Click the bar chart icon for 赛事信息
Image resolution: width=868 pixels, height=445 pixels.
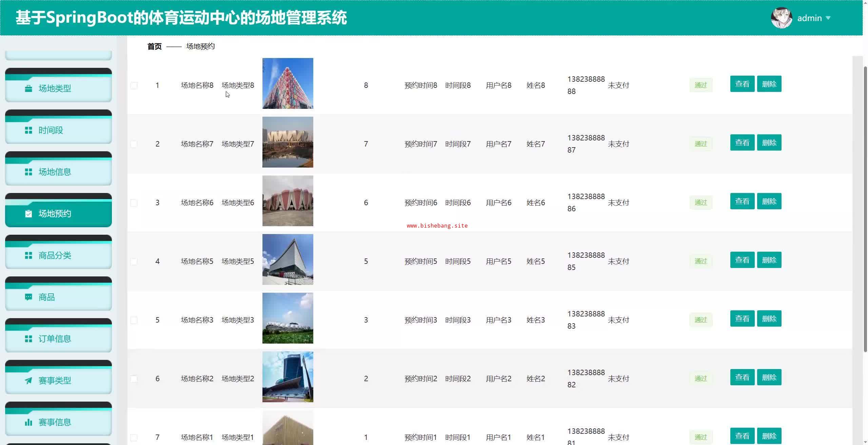28,422
